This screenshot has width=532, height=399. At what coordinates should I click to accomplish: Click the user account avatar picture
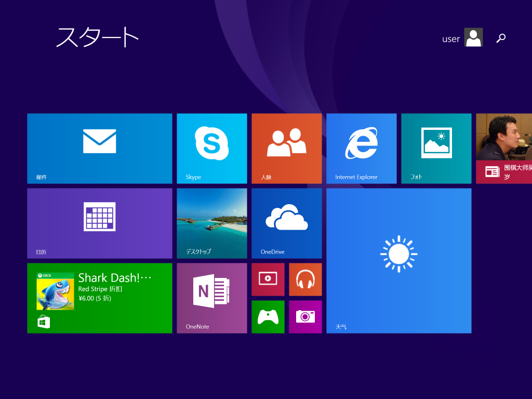coord(473,37)
